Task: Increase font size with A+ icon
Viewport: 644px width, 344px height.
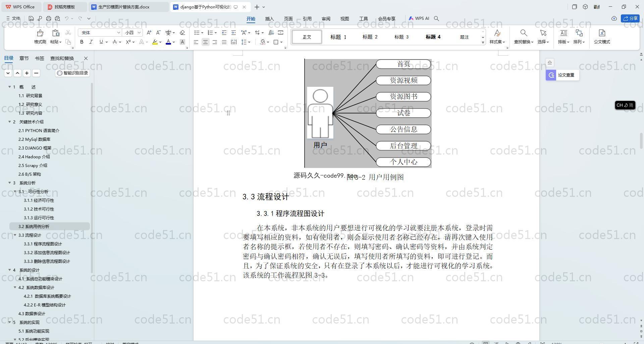Action: [x=149, y=33]
